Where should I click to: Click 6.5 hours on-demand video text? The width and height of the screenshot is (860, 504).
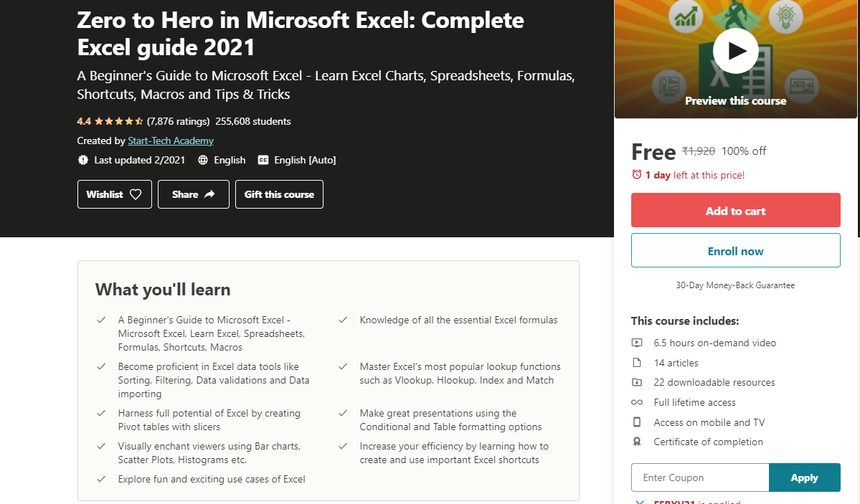click(x=714, y=343)
